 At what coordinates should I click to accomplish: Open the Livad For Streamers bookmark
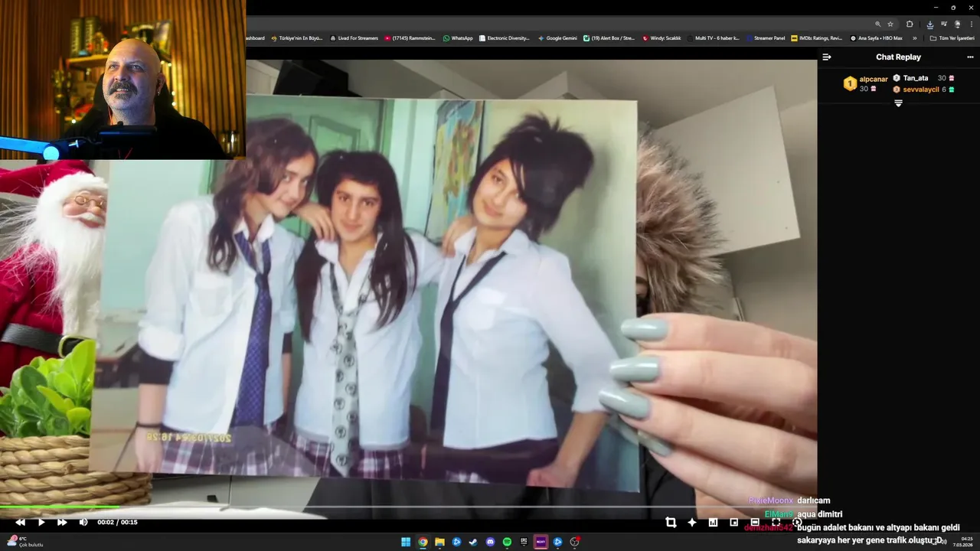click(x=354, y=38)
